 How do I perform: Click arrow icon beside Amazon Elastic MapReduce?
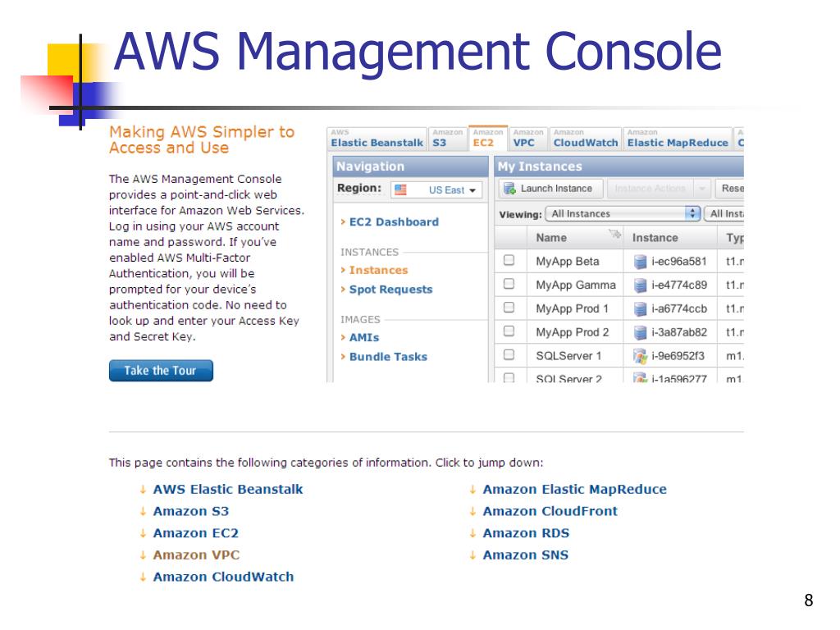coord(472,489)
